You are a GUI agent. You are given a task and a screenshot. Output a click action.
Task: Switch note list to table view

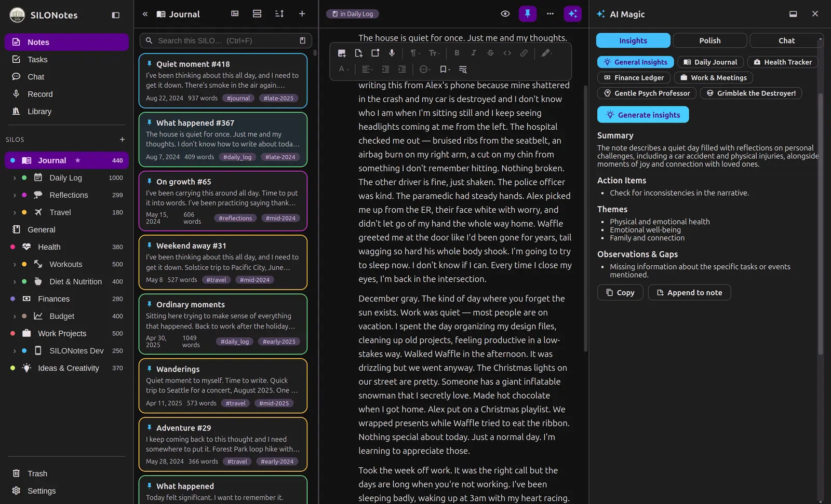click(235, 13)
